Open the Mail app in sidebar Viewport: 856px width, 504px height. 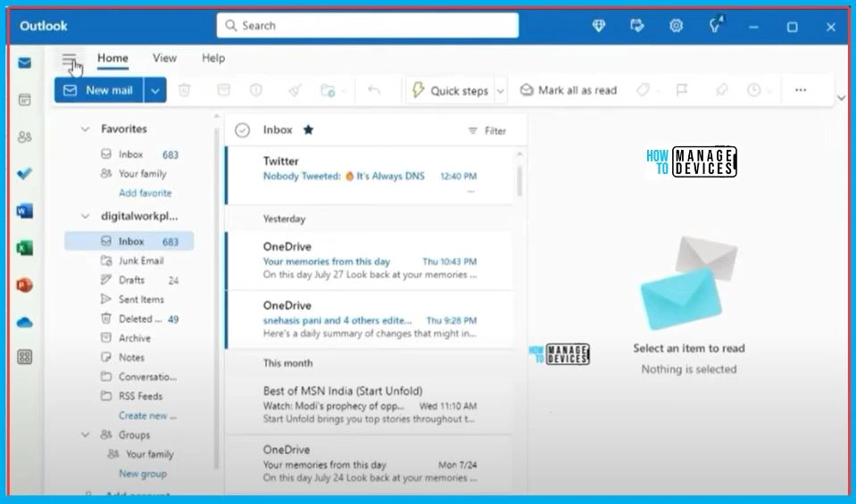click(x=25, y=63)
